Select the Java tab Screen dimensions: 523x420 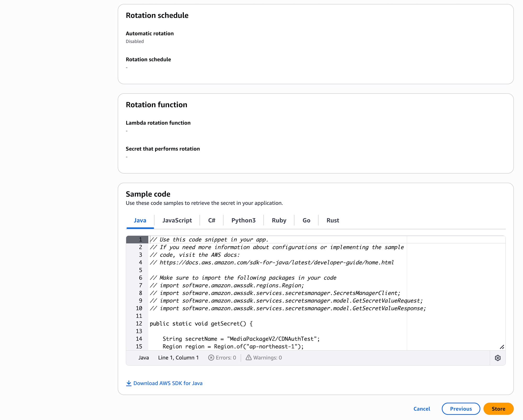(x=140, y=220)
